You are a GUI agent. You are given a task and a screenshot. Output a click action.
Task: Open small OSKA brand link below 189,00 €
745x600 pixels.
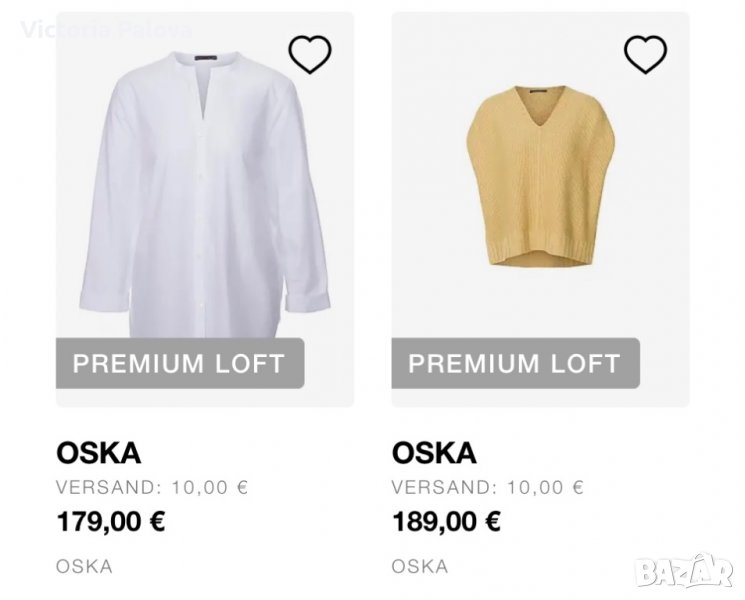[x=420, y=566]
